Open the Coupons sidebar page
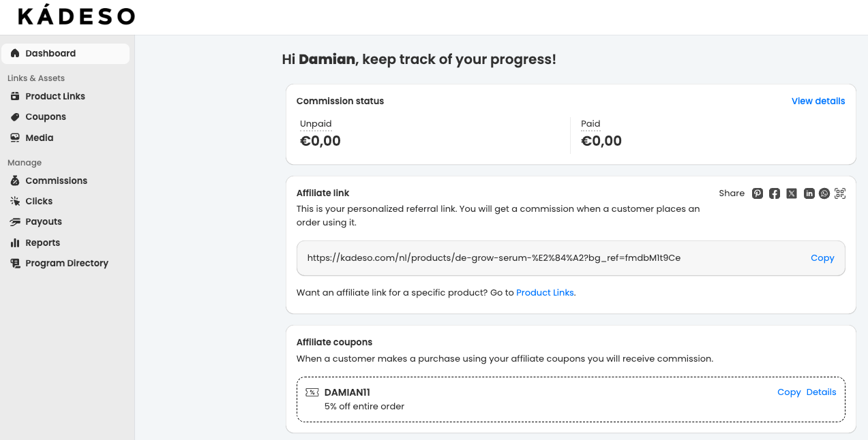Viewport: 868px width, 440px height. pyautogui.click(x=65, y=116)
